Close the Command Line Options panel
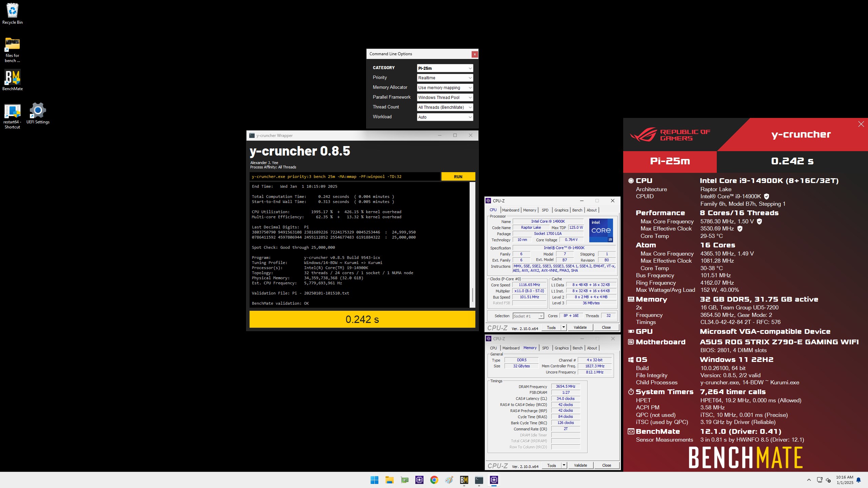The image size is (868, 488). [475, 54]
